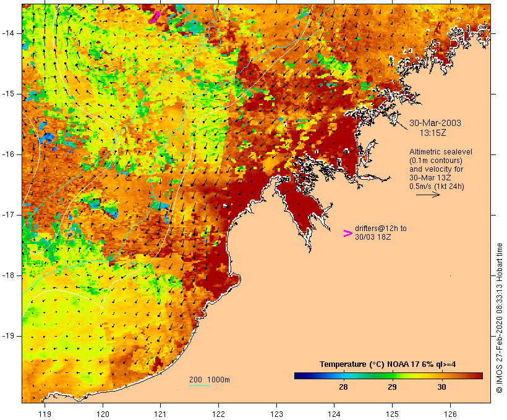Click the cyan isobath legend line
Viewport: 507px width, 420px height.
[200, 385]
